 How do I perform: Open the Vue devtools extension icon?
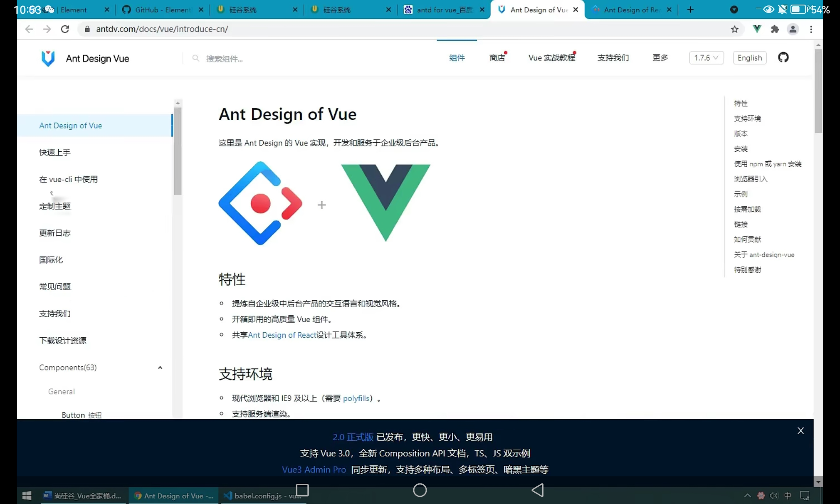(757, 29)
